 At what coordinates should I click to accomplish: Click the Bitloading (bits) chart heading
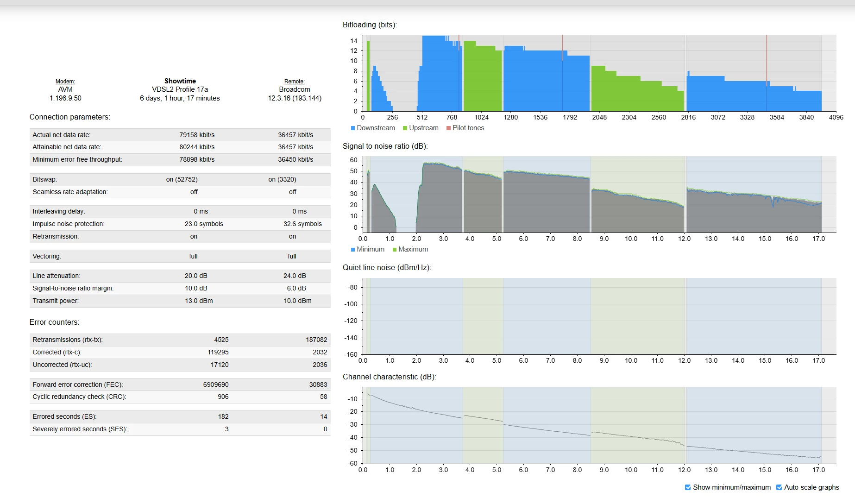click(370, 25)
